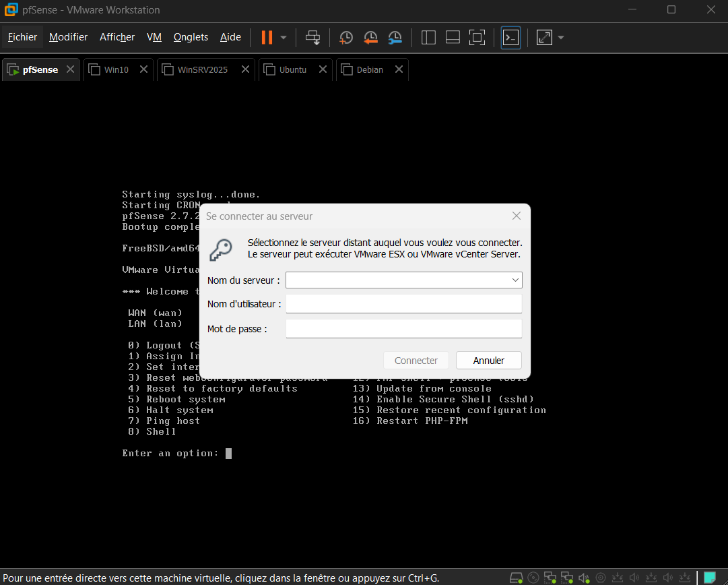Click the teal message log icon
728x585 pixels.
pyautogui.click(x=709, y=578)
